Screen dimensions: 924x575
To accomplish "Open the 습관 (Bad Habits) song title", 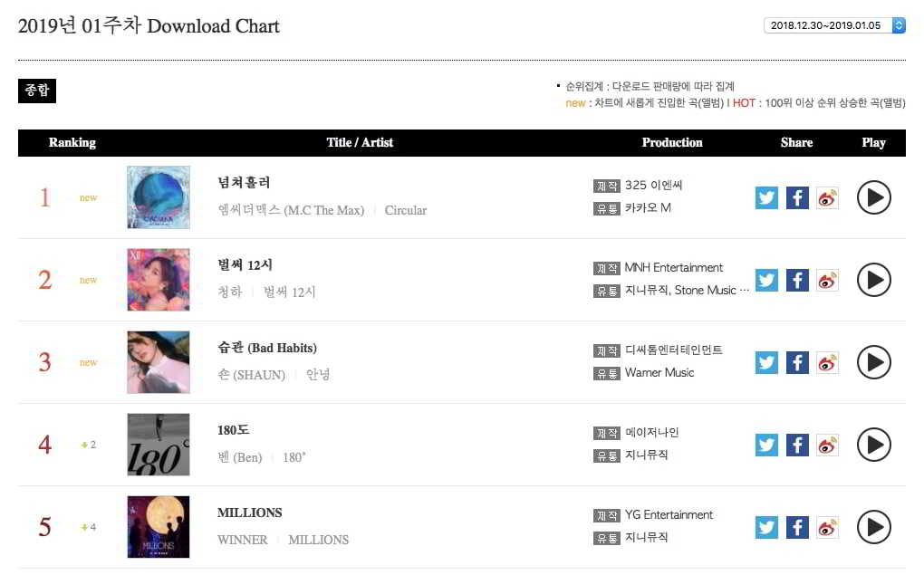I will (x=267, y=348).
